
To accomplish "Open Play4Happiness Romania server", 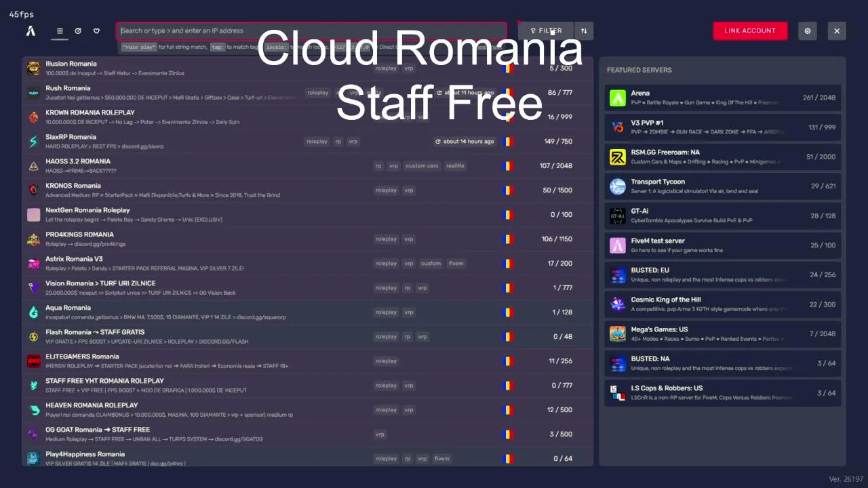I will 307,457.
